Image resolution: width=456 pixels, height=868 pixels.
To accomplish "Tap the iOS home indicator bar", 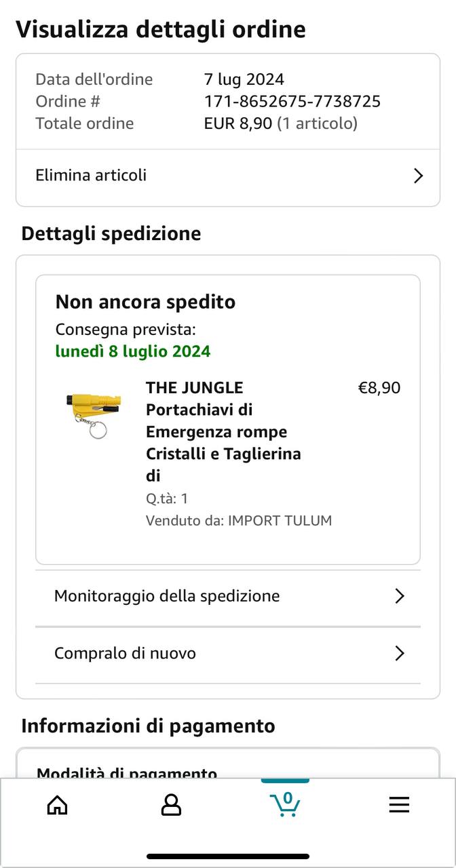I will tap(228, 856).
